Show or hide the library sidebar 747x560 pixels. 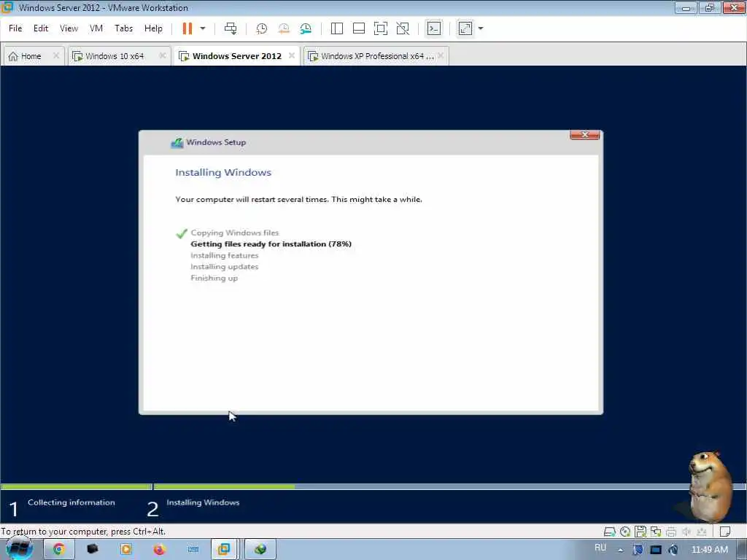click(x=337, y=28)
